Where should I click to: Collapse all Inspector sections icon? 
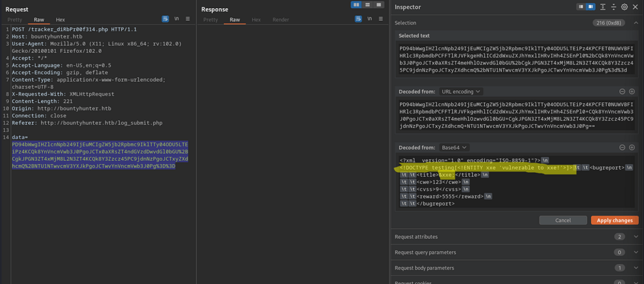coord(614,7)
